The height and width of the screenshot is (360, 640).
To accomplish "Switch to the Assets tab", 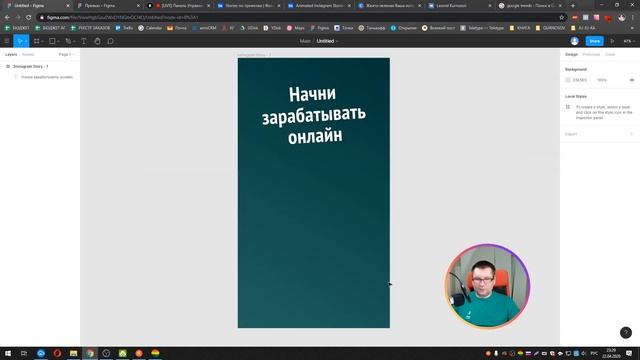I will 28,54.
